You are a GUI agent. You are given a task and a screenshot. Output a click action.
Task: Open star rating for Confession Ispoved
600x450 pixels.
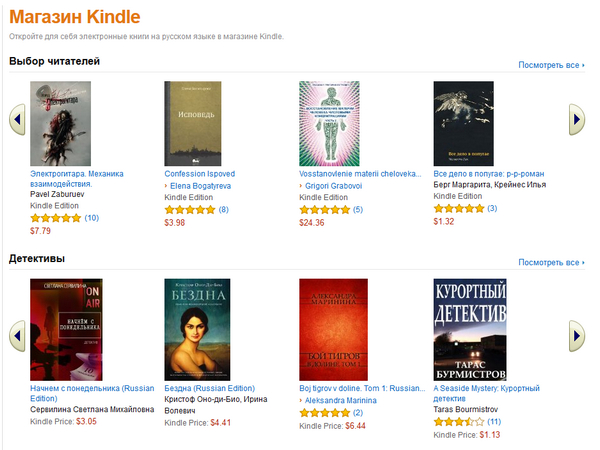click(x=190, y=210)
